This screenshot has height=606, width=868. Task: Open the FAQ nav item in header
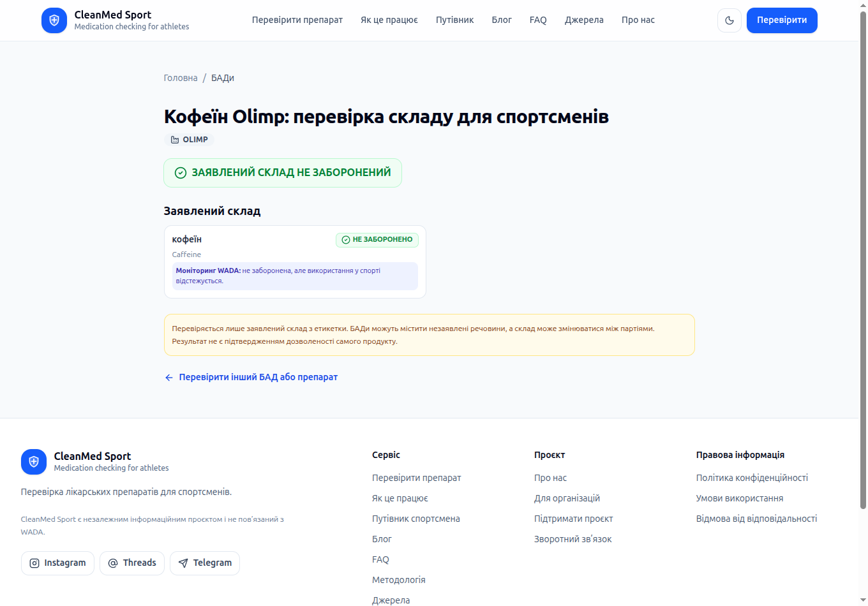coord(538,20)
